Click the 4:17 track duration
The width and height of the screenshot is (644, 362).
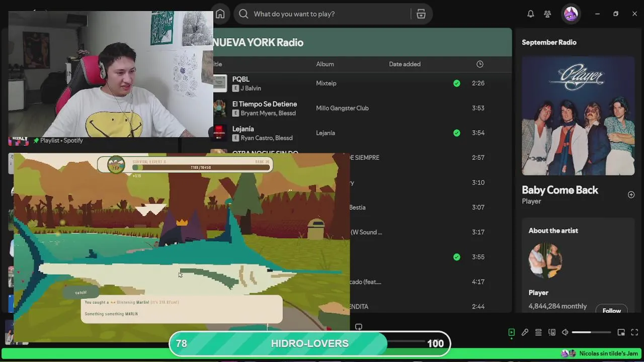coord(478,282)
